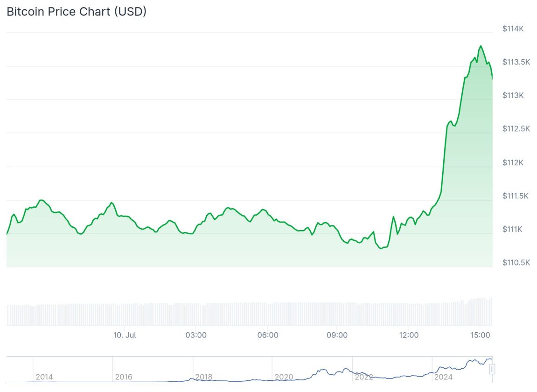Click the 2014 label in the navigator
Screen dimensions: 537x392
click(x=44, y=377)
